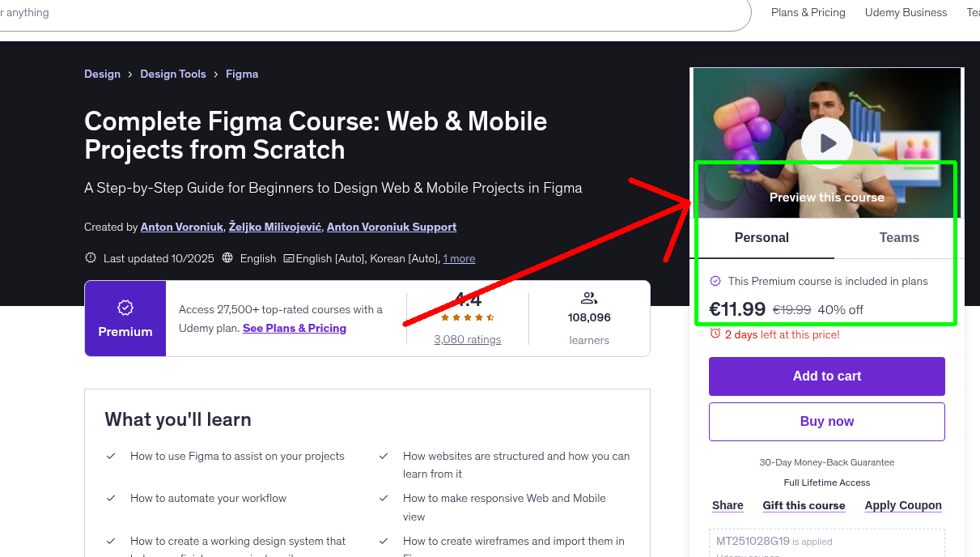This screenshot has width=980, height=557.
Task: Select the Personal tab
Action: pyautogui.click(x=762, y=237)
